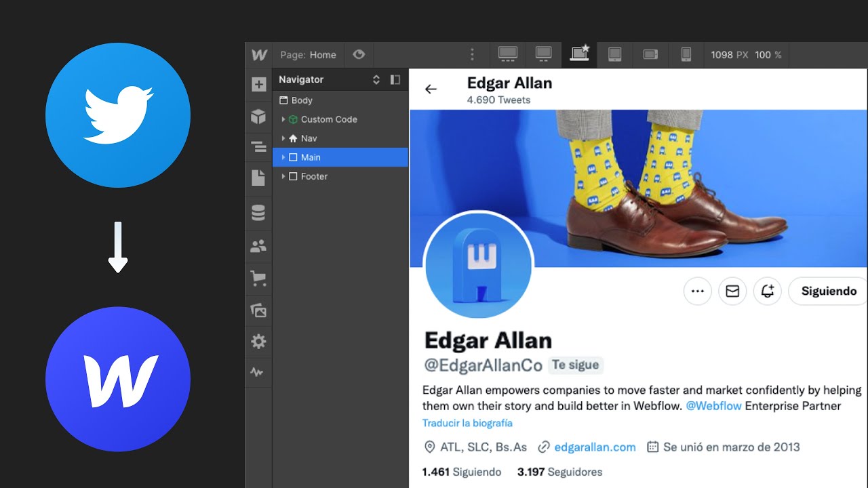Open the Ecommerce cart panel

258,278
